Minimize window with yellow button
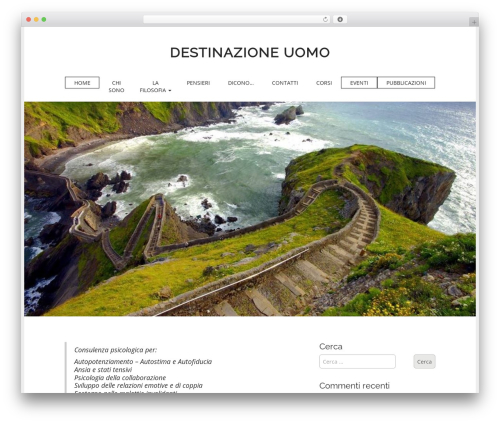The image size is (500, 423). coord(36,20)
